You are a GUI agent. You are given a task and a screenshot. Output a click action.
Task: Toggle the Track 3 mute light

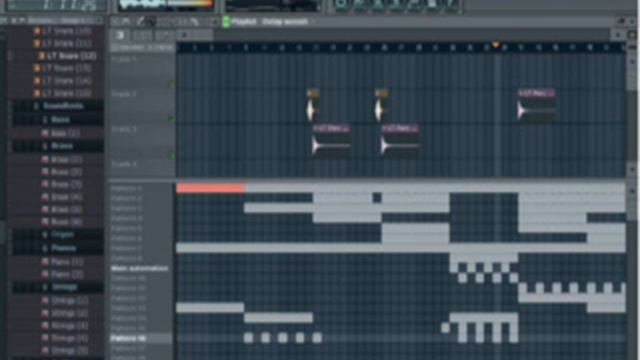click(172, 154)
